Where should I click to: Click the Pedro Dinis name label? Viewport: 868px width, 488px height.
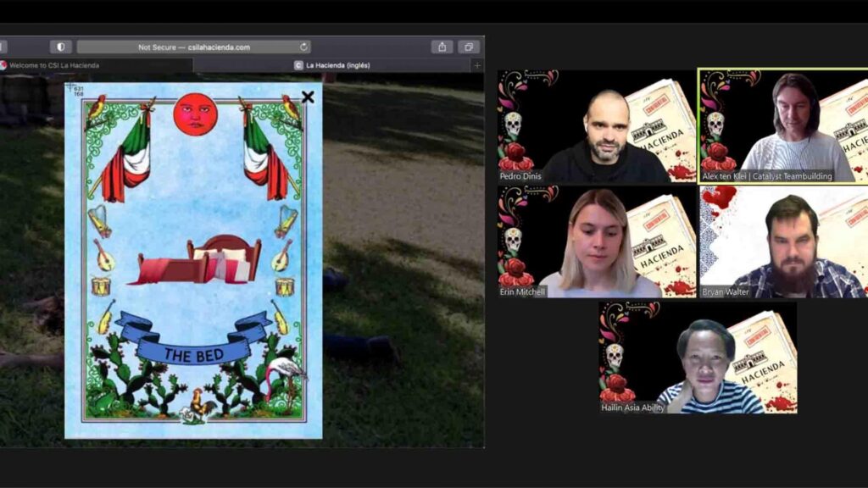[520, 176]
